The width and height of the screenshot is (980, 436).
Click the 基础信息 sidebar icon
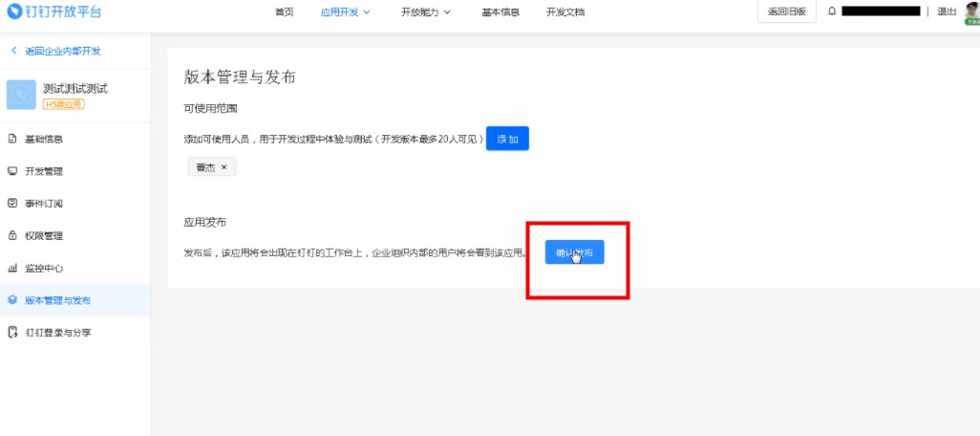coord(12,139)
